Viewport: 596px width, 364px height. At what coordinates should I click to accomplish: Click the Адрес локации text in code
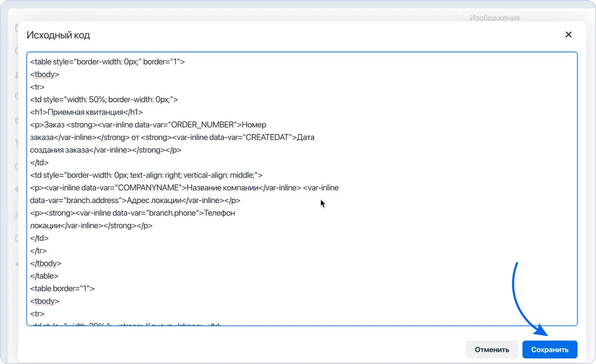155,201
